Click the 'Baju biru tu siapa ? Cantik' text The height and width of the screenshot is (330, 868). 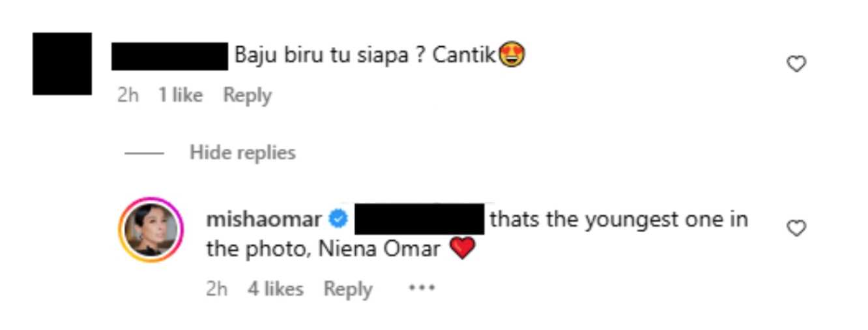[x=365, y=55]
